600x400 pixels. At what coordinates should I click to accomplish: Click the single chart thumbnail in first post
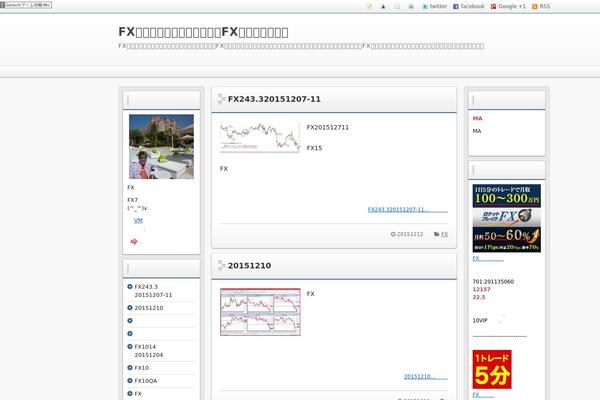pyautogui.click(x=260, y=137)
